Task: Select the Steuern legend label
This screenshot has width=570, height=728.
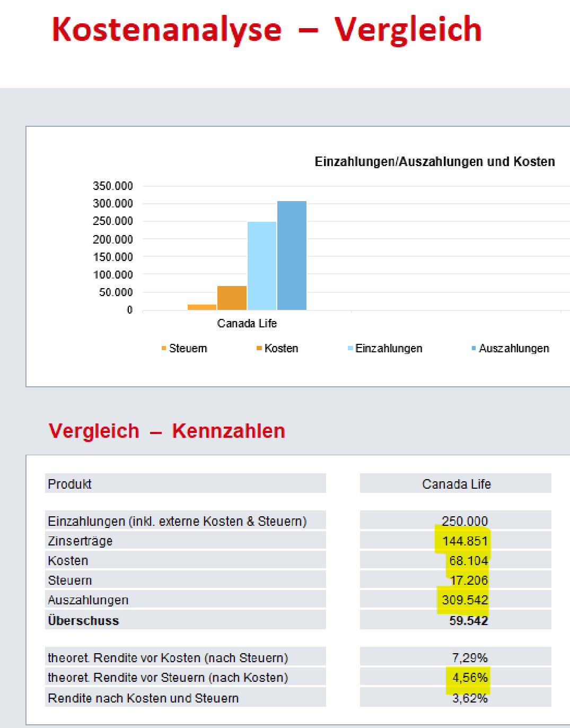Action: click(188, 349)
